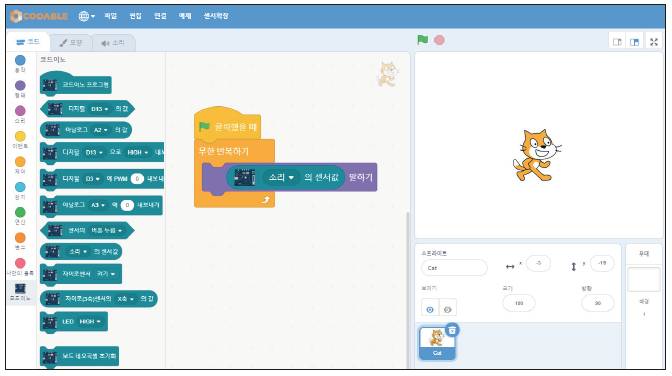Open 소리 dropdown in palette 센서값 block
This screenshot has height=376, width=672.
pos(78,251)
